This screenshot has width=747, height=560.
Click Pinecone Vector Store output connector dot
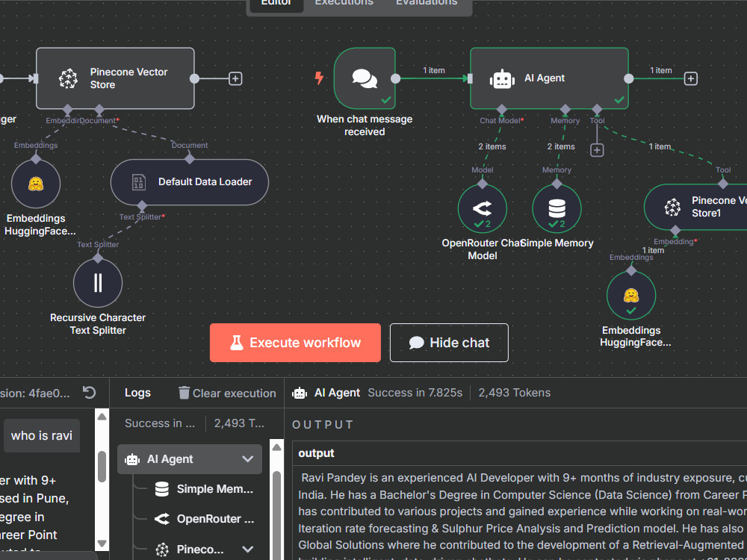pos(194,78)
